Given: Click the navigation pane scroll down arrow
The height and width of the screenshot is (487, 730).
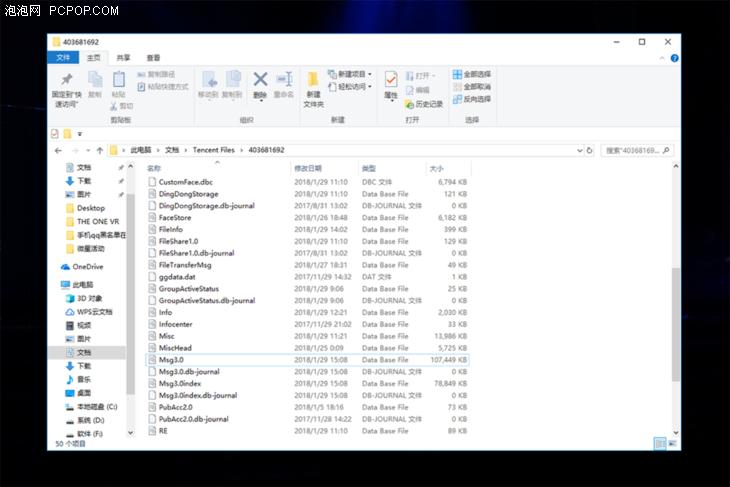Looking at the screenshot, I should (x=131, y=433).
